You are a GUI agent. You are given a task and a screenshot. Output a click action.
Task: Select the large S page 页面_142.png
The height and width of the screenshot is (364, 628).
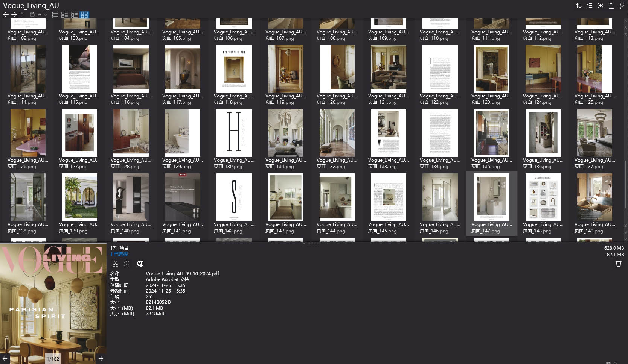[234, 197]
